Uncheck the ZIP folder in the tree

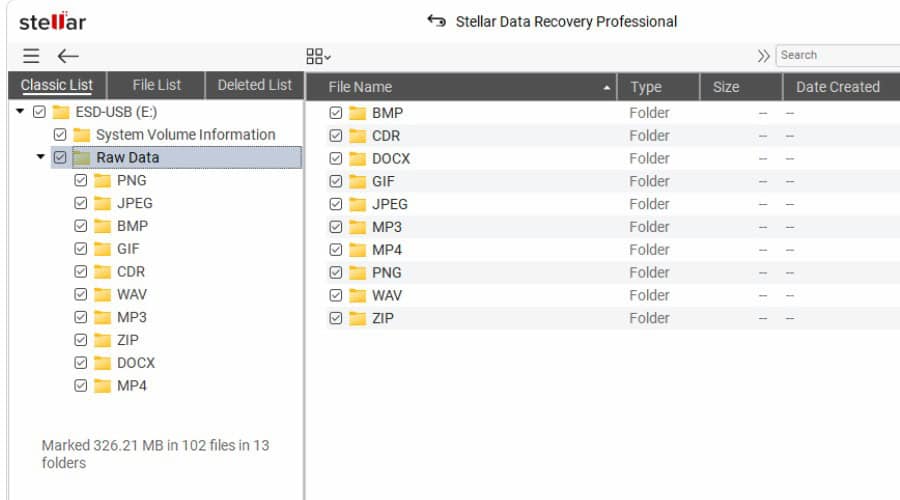[x=80, y=340]
